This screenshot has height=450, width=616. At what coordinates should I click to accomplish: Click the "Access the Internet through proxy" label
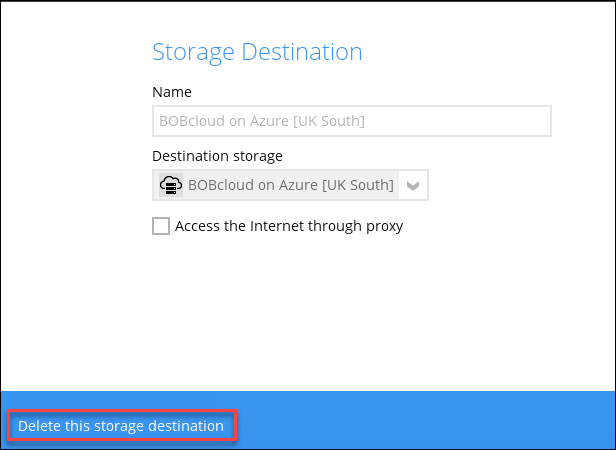[x=289, y=226]
